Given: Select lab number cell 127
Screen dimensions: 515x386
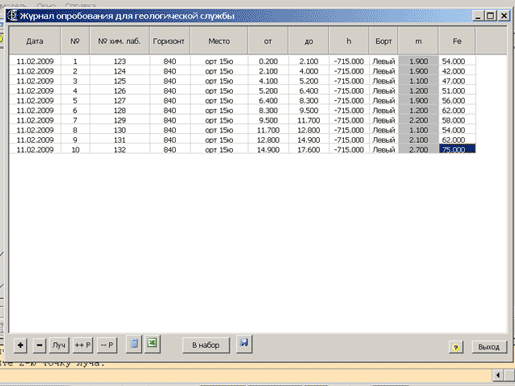Looking at the screenshot, I should point(120,100).
